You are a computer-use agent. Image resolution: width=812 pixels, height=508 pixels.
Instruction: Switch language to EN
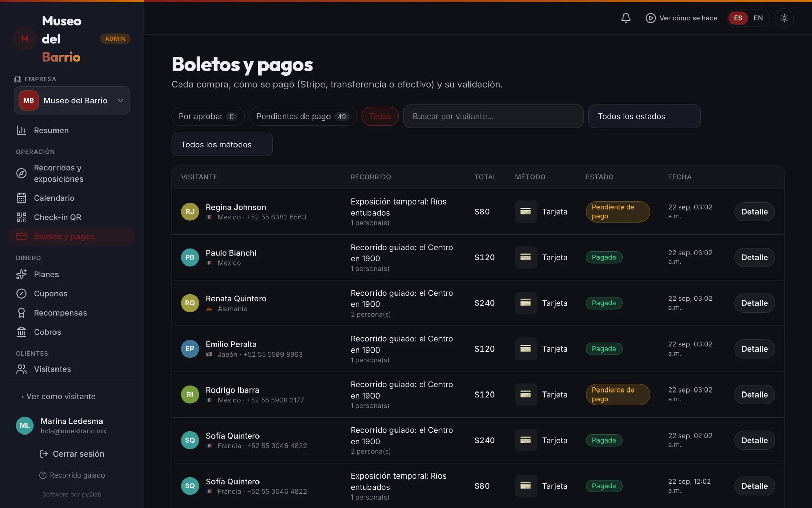tap(758, 18)
